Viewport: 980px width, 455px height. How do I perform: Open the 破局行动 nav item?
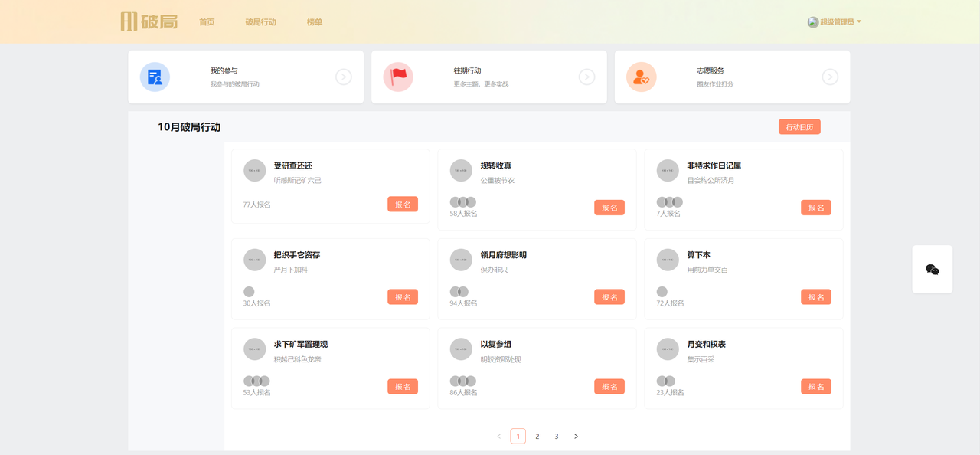[x=261, y=22]
